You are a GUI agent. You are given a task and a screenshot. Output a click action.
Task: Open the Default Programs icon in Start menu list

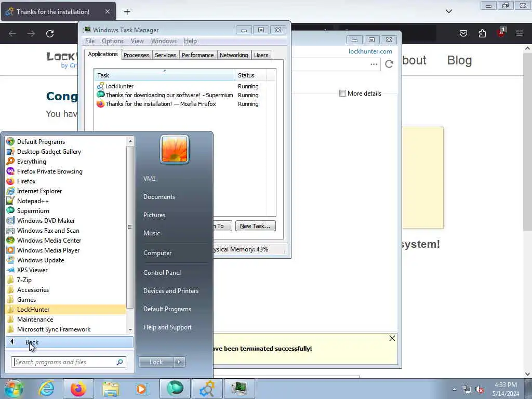(10, 141)
